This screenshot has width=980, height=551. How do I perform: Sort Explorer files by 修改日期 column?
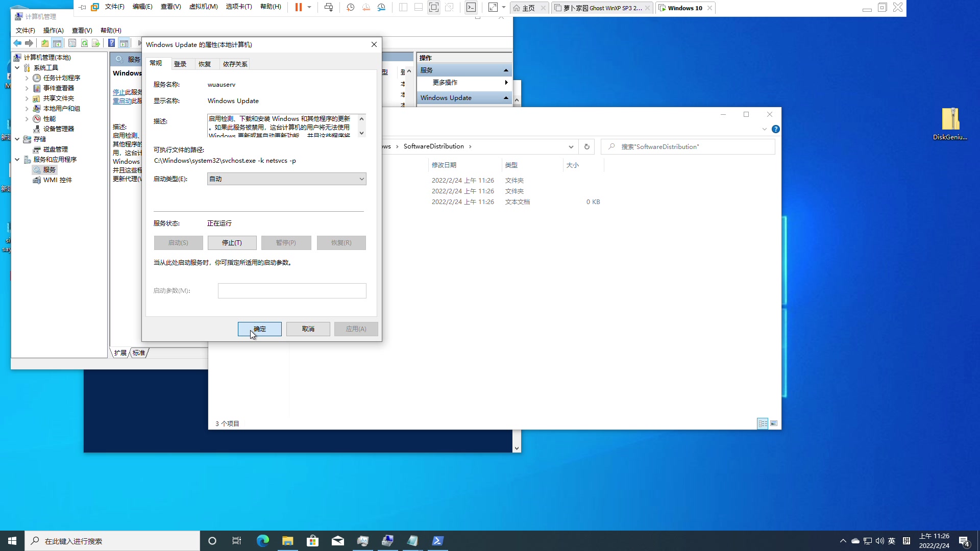click(x=444, y=165)
